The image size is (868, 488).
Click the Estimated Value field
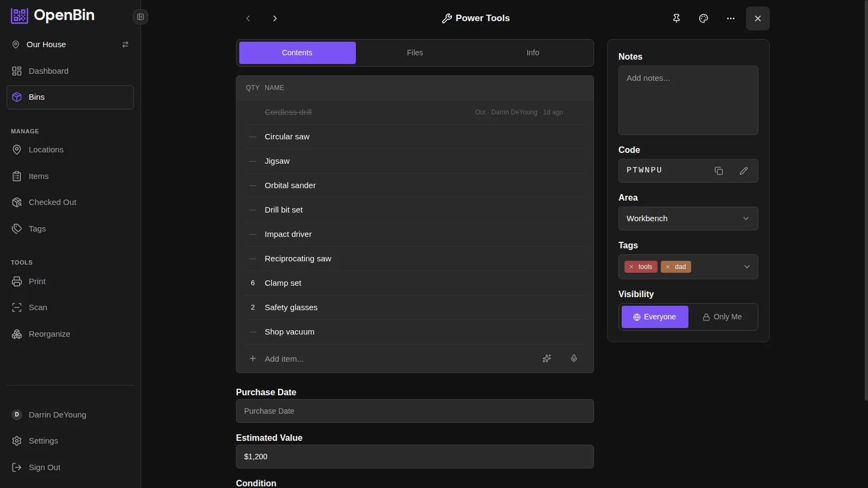[x=414, y=457]
